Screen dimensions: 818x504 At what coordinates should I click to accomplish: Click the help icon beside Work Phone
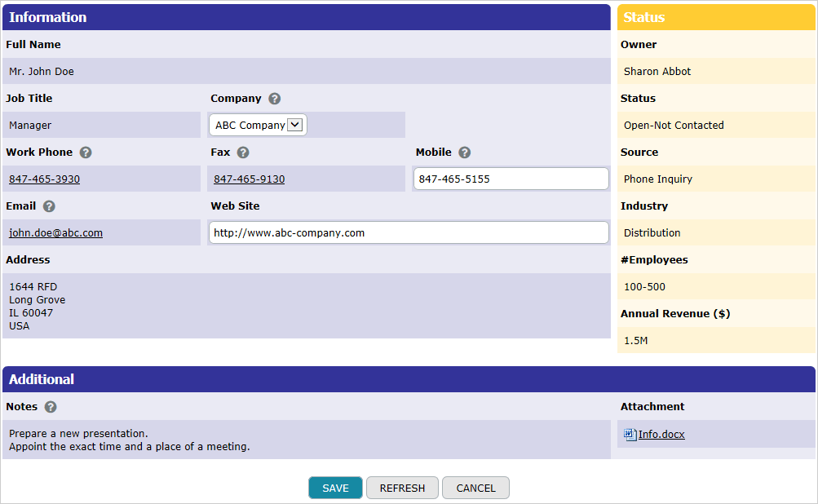click(x=86, y=153)
